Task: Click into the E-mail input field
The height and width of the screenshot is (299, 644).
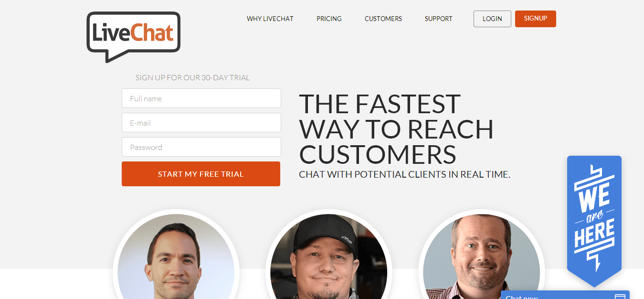Action: coord(201,123)
